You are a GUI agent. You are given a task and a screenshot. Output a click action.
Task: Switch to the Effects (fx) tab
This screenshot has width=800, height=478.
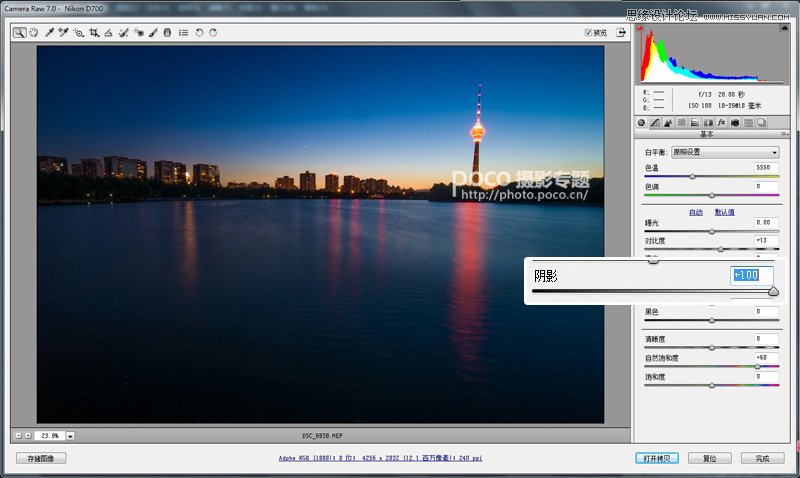click(721, 122)
